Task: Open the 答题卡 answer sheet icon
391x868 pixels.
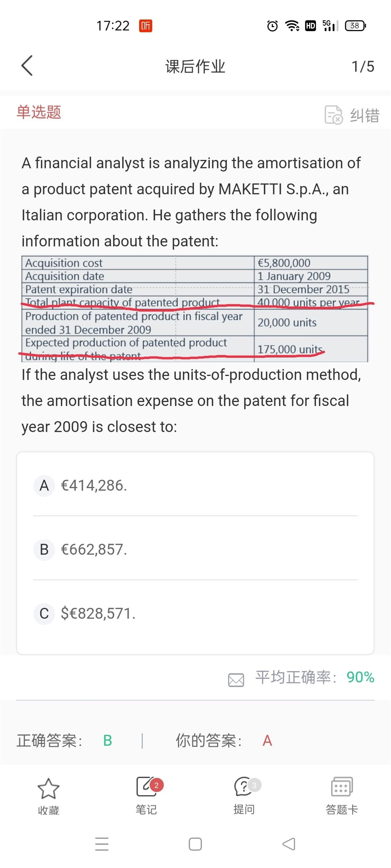Action: [342, 787]
